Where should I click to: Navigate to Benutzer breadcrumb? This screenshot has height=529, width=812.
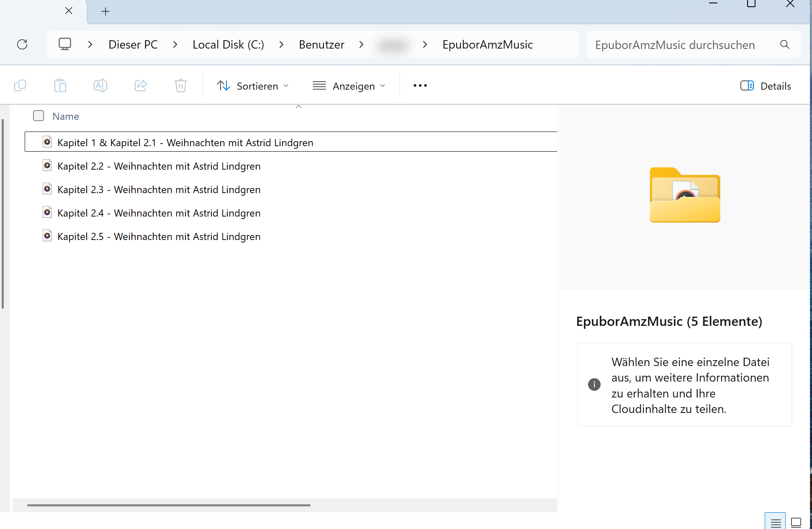(321, 45)
